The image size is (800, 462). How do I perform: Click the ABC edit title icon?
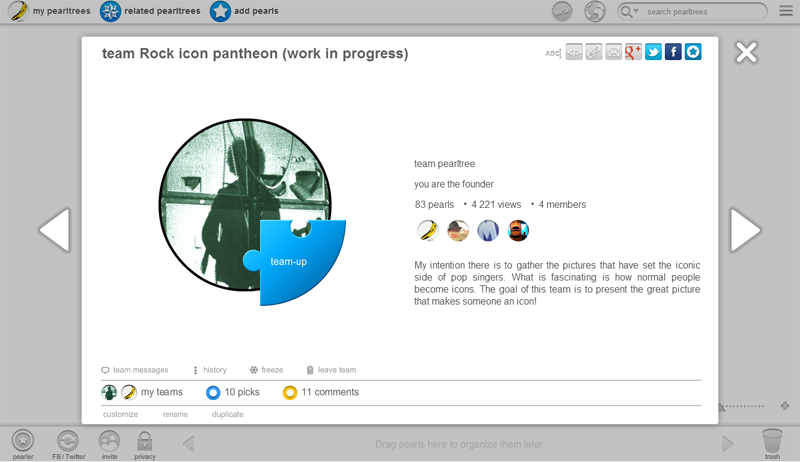click(x=553, y=53)
